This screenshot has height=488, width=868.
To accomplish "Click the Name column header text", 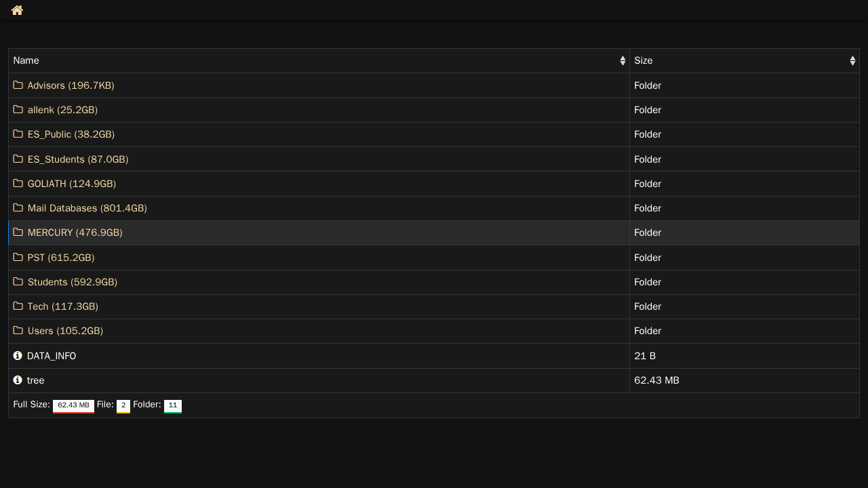I will [26, 60].
